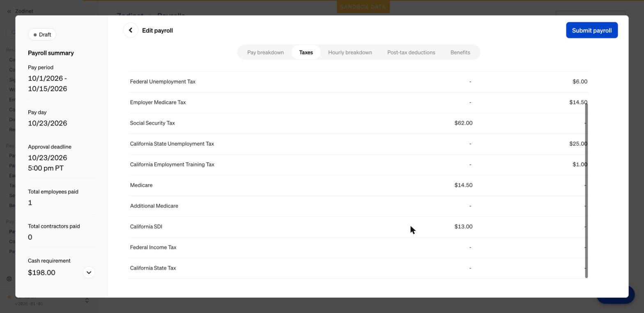Toggle the sandbox version selector arrows
This screenshot has width=644, height=313.
(87, 301)
